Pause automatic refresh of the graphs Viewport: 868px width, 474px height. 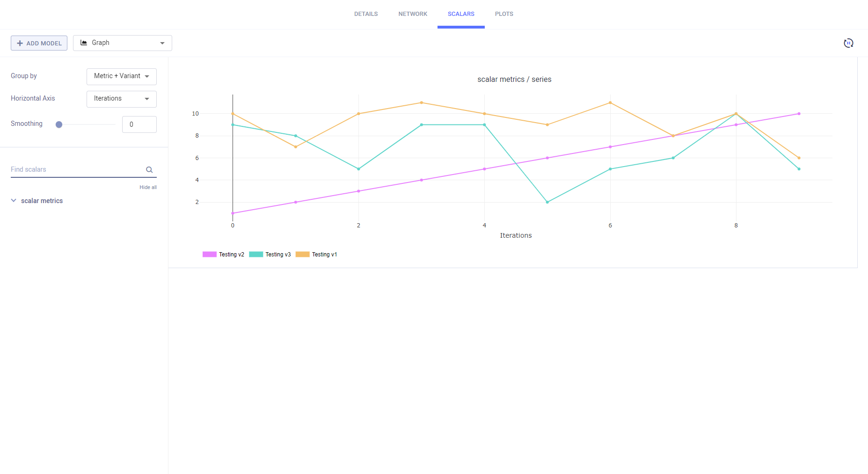(x=848, y=43)
